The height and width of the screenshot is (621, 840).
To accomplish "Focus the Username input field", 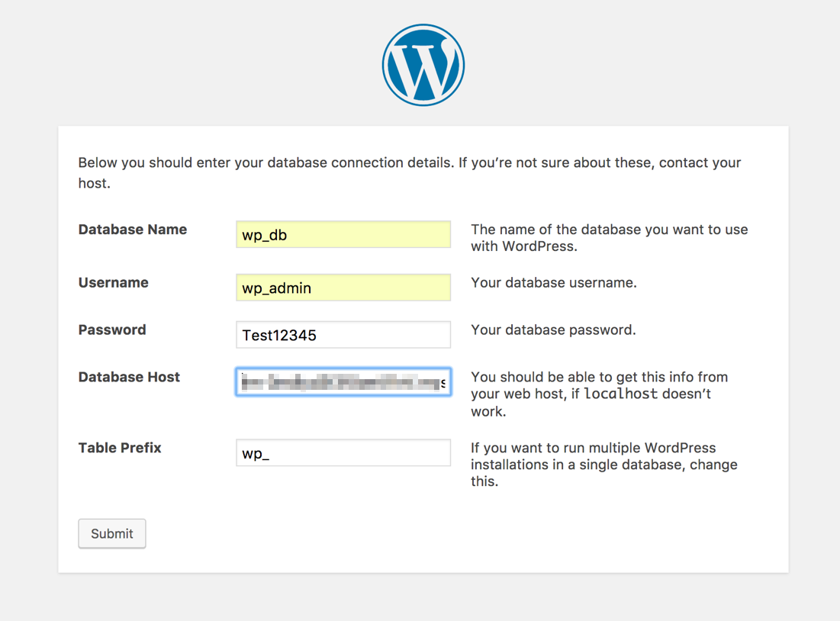I will click(343, 287).
